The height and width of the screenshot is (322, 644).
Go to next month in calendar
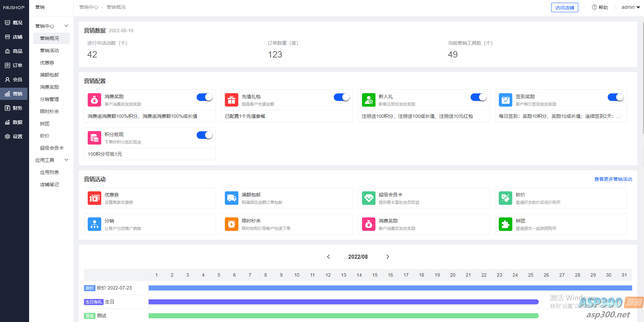pyautogui.click(x=388, y=257)
